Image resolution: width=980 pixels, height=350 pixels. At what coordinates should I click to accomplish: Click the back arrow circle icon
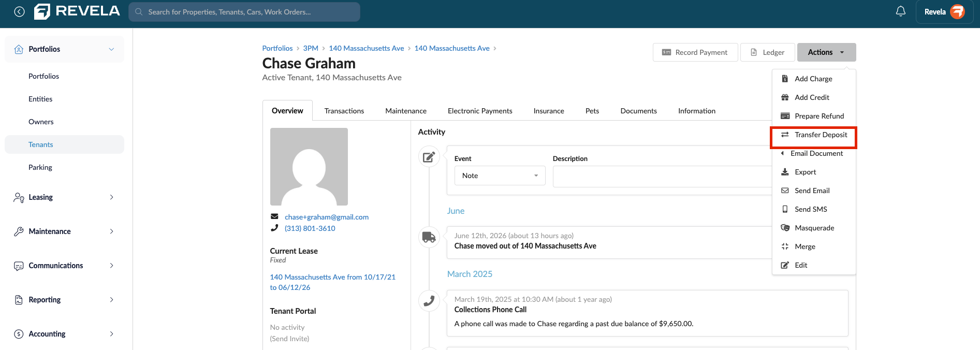coord(19,11)
